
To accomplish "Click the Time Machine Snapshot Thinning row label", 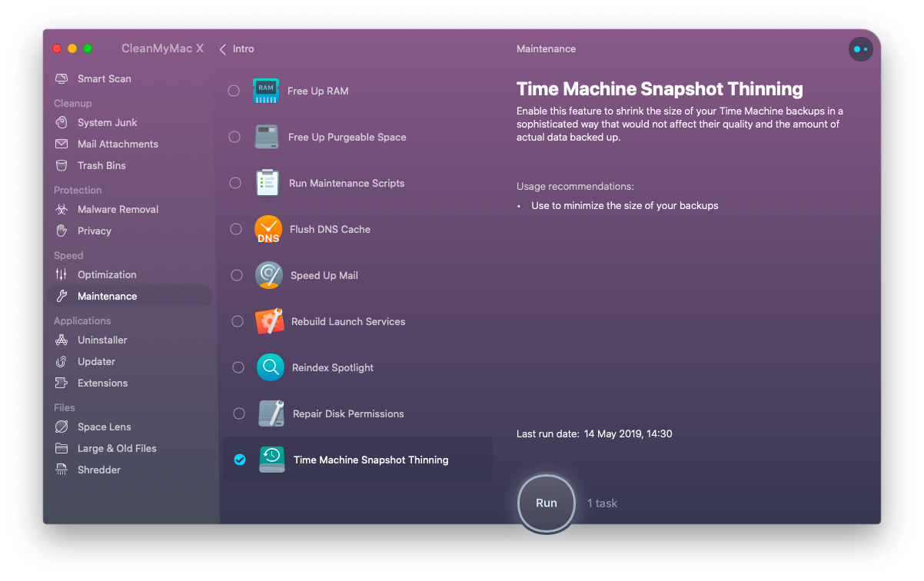I will click(371, 460).
